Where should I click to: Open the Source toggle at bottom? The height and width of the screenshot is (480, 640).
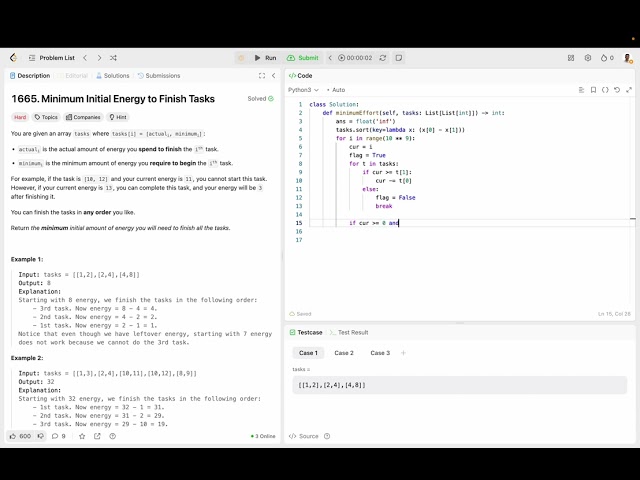304,436
